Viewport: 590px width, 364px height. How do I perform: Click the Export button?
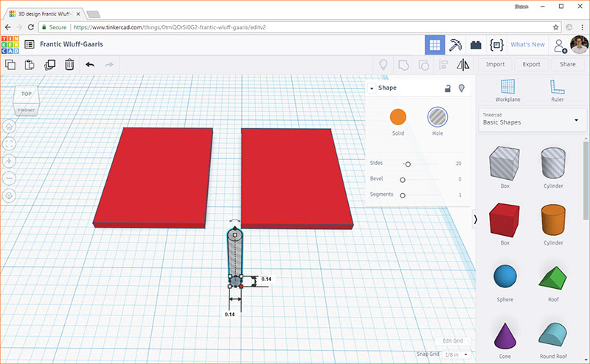pos(531,65)
